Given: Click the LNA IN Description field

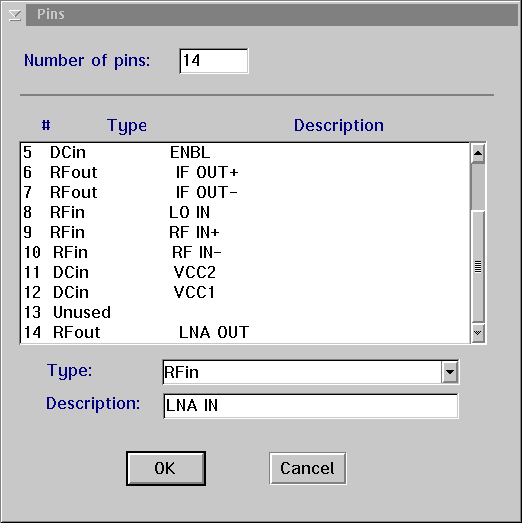Looking at the screenshot, I should [x=311, y=406].
